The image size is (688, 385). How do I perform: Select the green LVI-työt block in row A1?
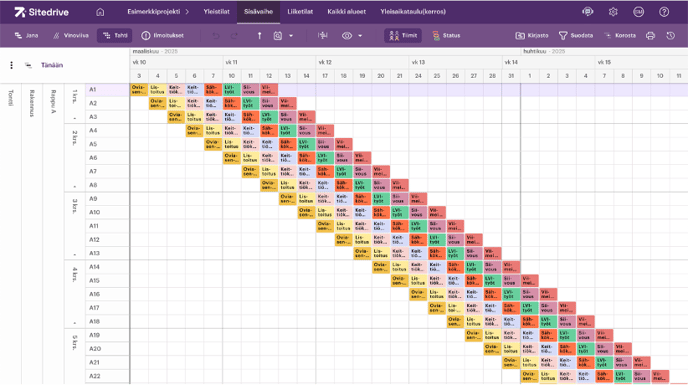tap(232, 90)
